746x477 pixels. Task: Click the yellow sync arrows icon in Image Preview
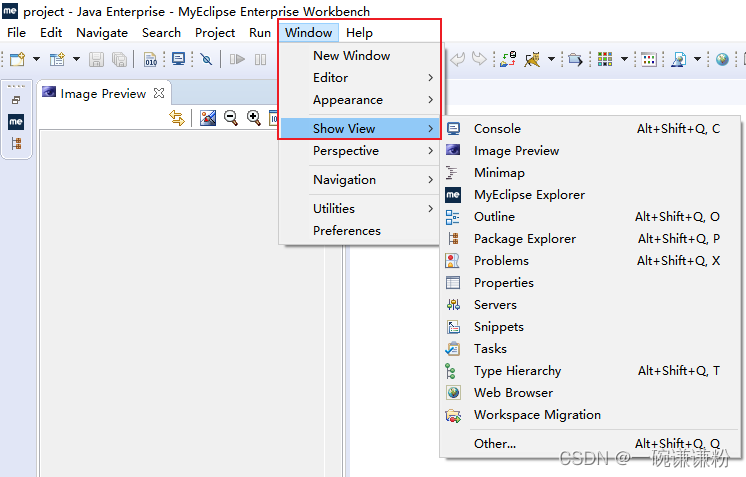tap(177, 118)
